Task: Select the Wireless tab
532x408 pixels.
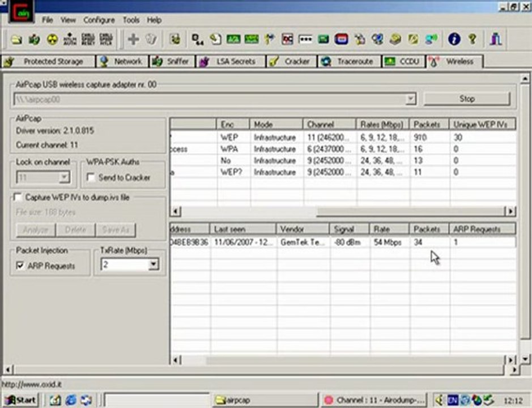Action: [x=454, y=61]
